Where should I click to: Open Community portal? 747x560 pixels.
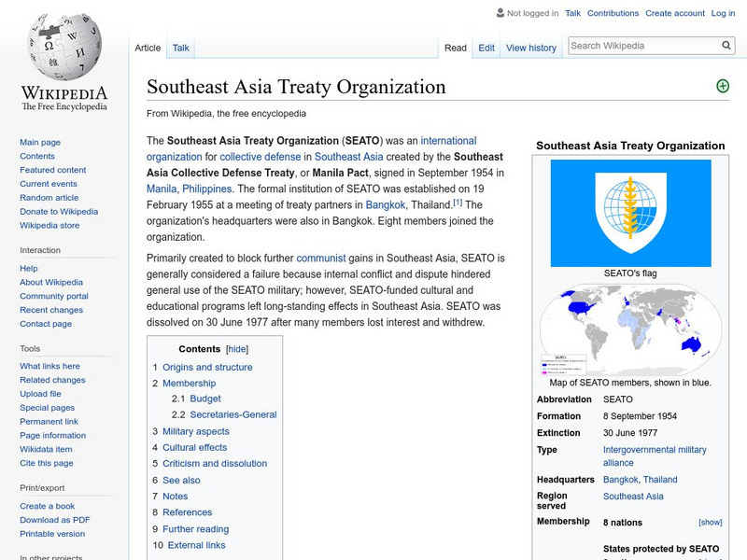(x=54, y=296)
